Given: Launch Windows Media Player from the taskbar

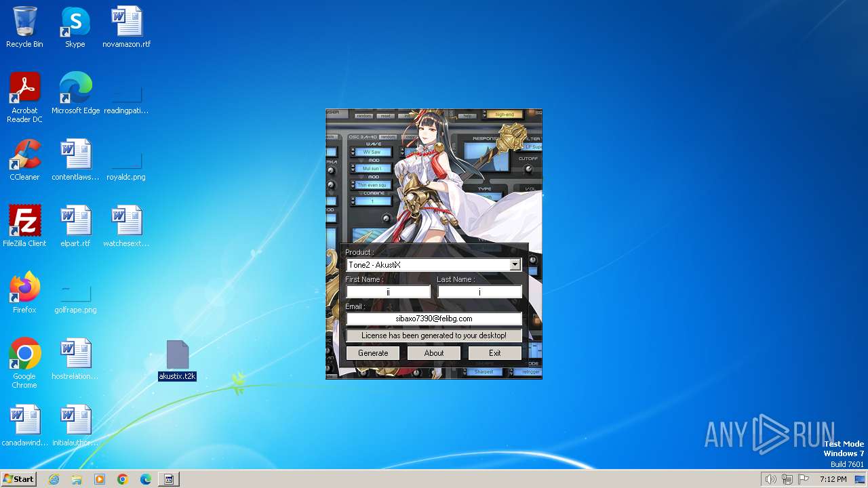Looking at the screenshot, I should [100, 479].
